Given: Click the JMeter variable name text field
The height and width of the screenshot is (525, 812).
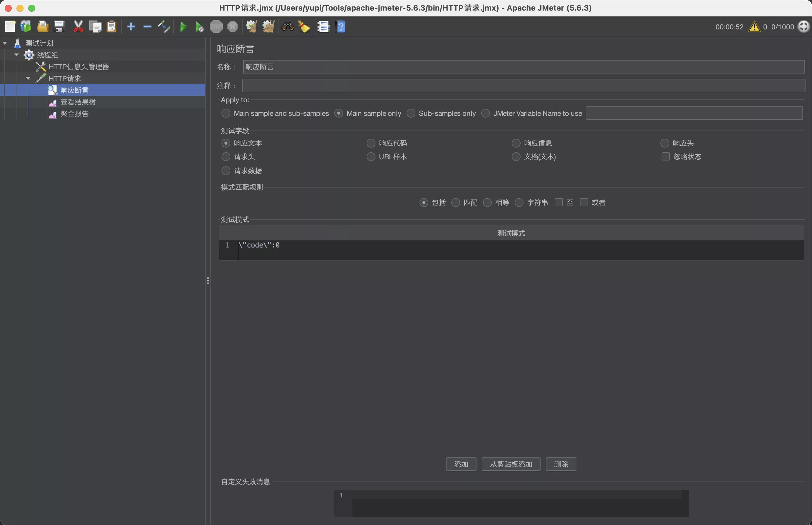Looking at the screenshot, I should pyautogui.click(x=694, y=113).
